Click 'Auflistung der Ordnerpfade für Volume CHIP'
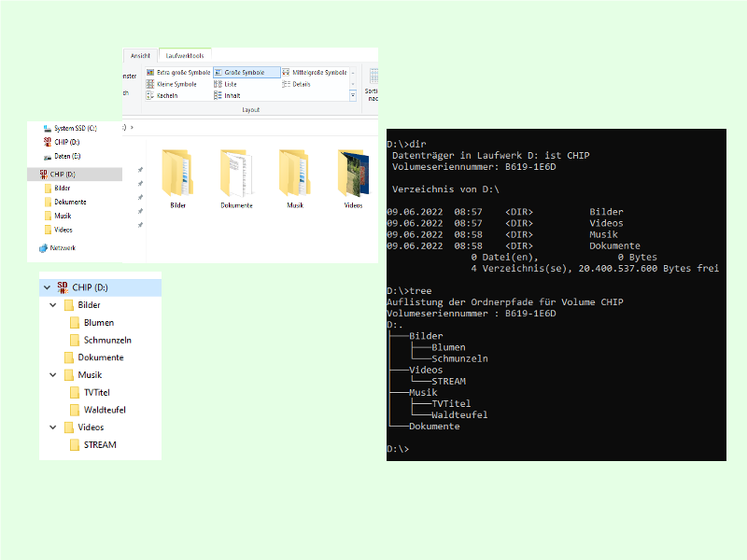Screen dimensions: 747x560 [x=505, y=302]
